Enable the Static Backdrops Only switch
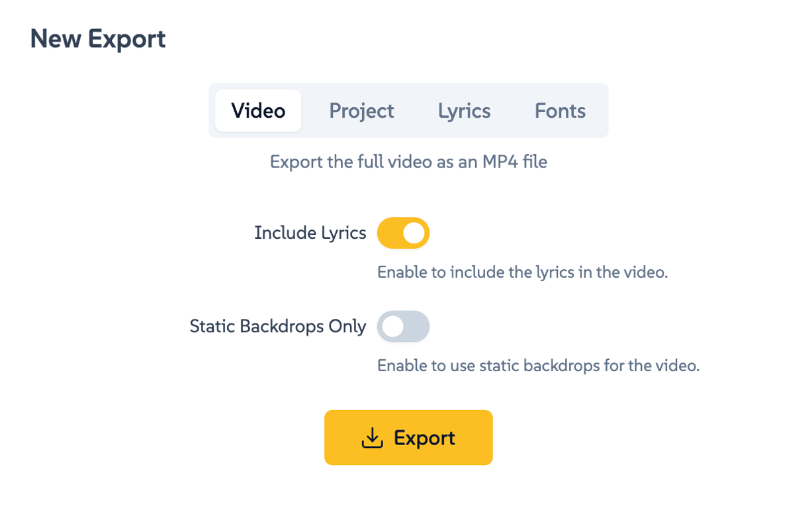The width and height of the screenshot is (812, 508). tap(403, 327)
